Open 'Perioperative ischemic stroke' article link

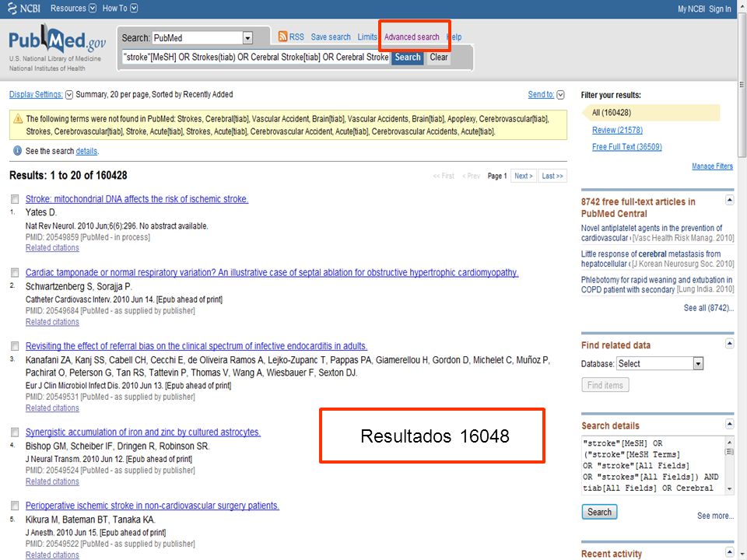[x=152, y=506]
